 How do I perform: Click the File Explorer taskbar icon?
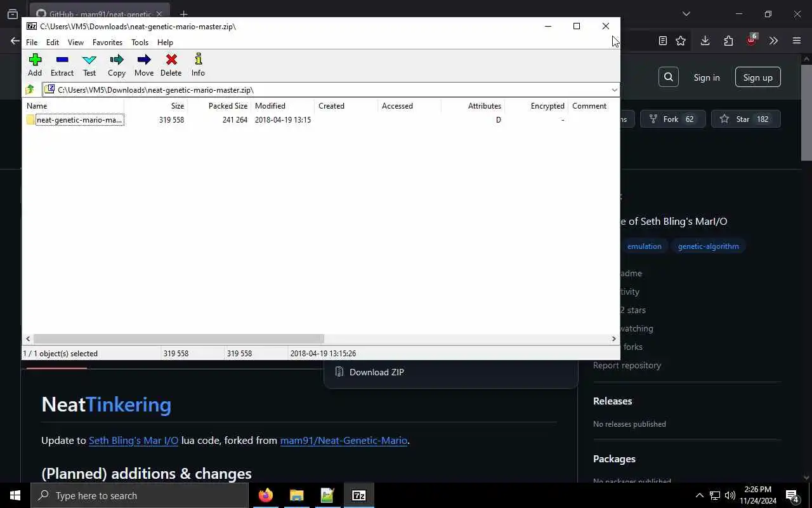click(296, 495)
